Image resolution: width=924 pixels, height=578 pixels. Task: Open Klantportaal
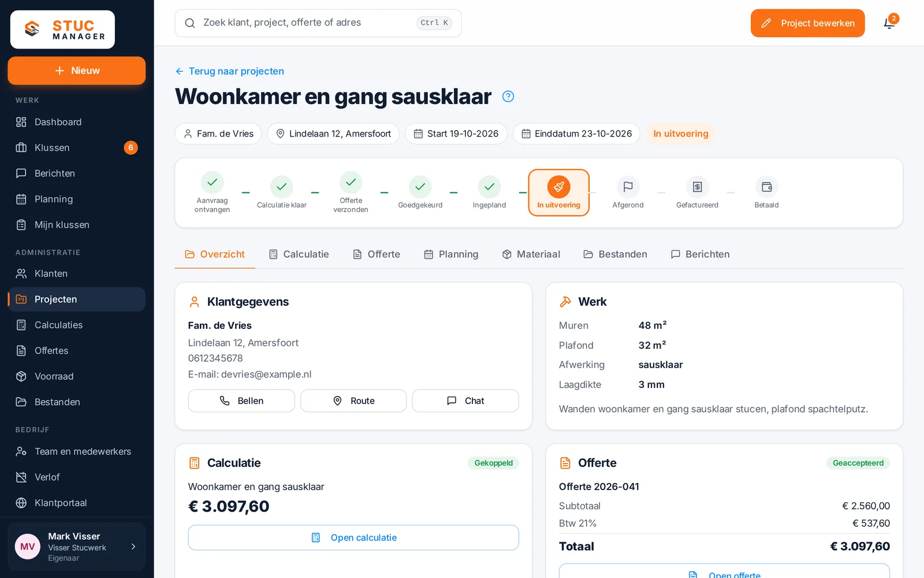coord(76,503)
